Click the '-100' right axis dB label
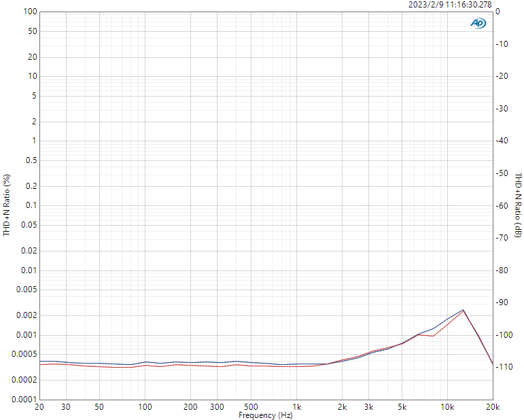This screenshot has height=420, width=524. (x=504, y=335)
